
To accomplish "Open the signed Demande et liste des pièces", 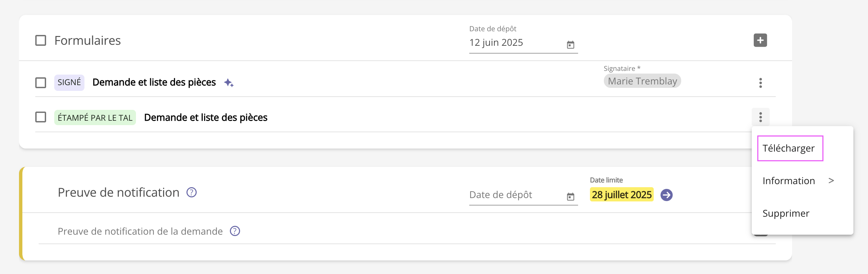I will point(154,82).
